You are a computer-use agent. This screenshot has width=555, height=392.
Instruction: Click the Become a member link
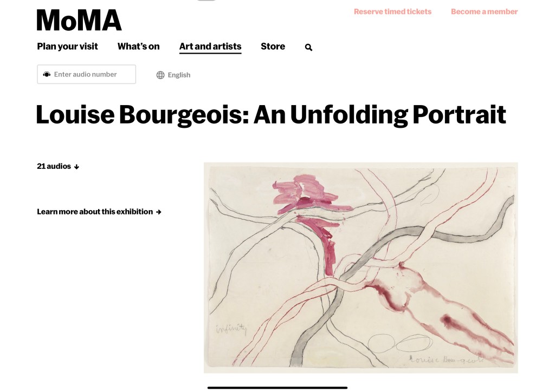[x=484, y=11]
